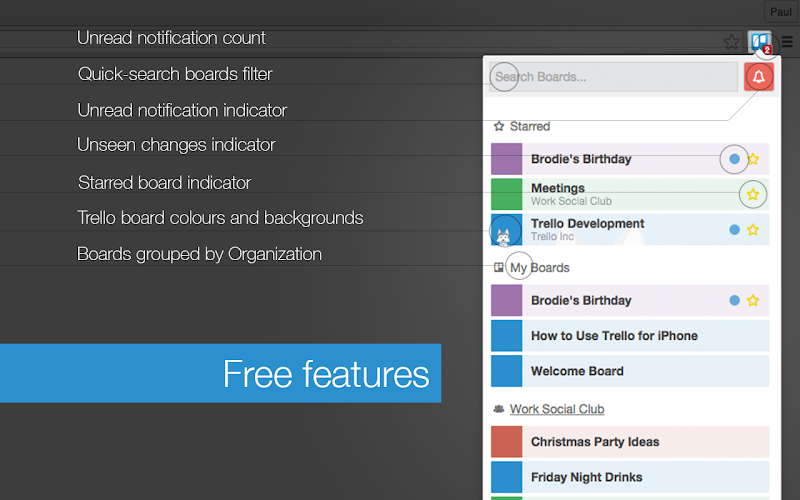This screenshot has height=500, width=800.
Task: Click into the Search Boards field
Action: coord(613,77)
